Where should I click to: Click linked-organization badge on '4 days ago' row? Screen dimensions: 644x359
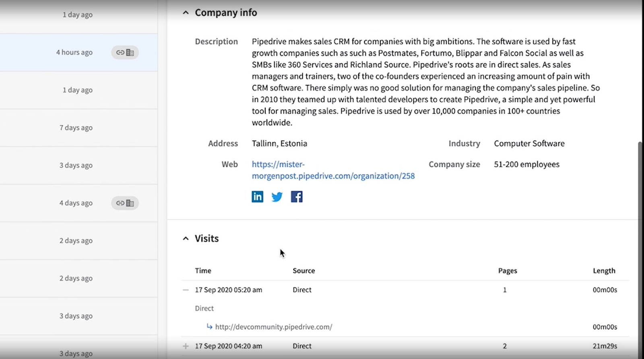click(x=125, y=203)
